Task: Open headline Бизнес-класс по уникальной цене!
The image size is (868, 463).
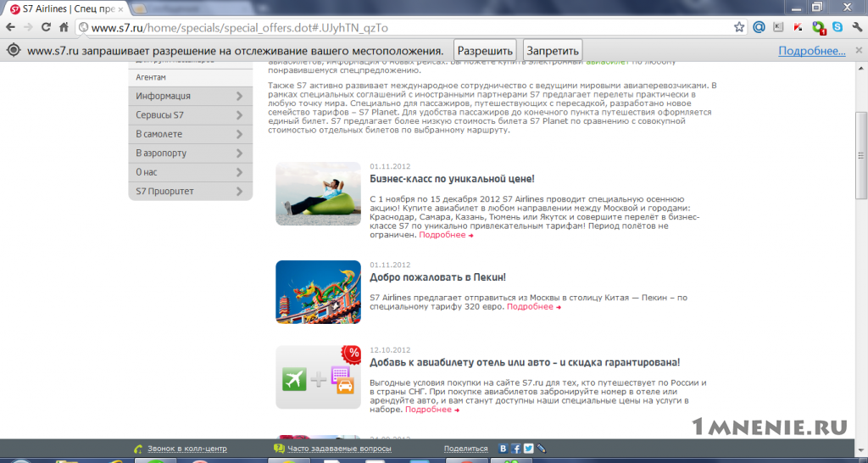Action: tap(452, 179)
